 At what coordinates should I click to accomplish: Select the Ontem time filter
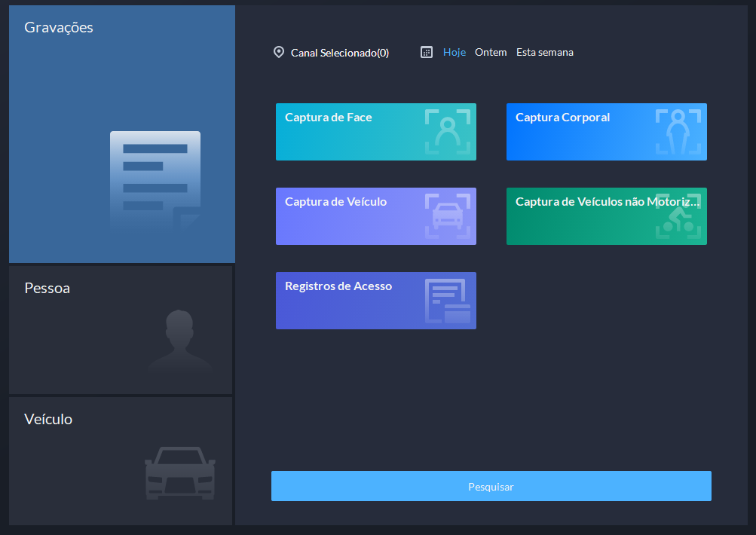pos(491,52)
